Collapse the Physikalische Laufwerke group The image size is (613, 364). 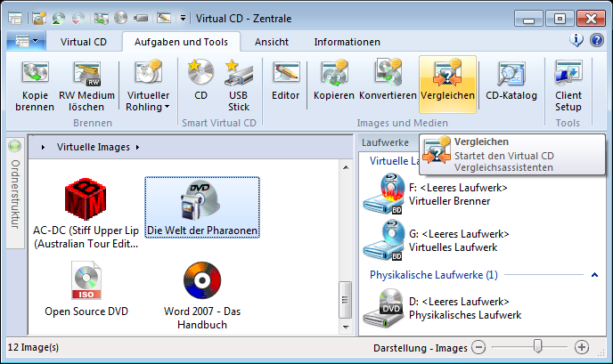coord(594,275)
